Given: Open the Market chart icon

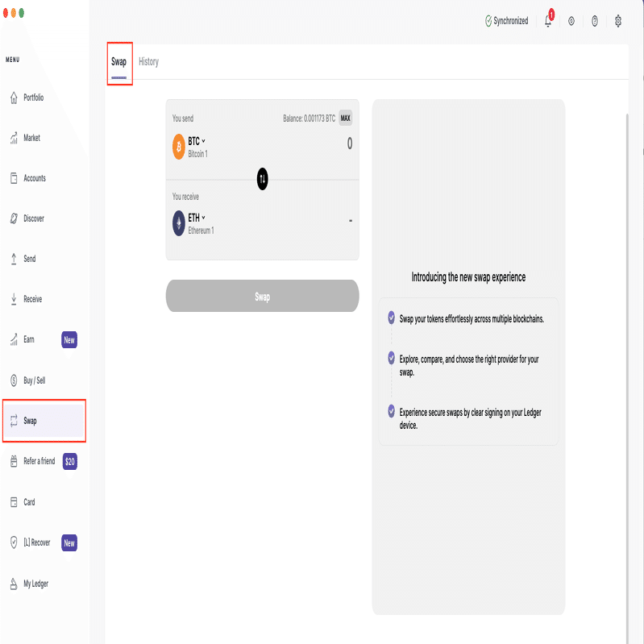Looking at the screenshot, I should (14, 138).
